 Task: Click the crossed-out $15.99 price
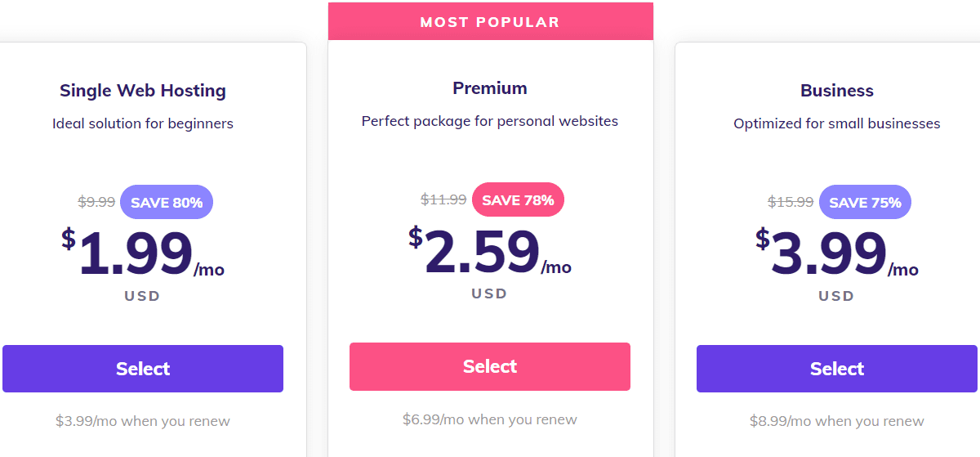(791, 202)
